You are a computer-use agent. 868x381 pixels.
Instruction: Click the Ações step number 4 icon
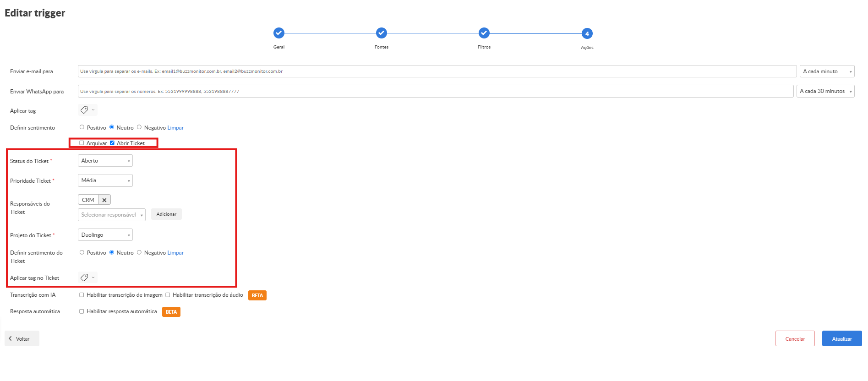587,33
